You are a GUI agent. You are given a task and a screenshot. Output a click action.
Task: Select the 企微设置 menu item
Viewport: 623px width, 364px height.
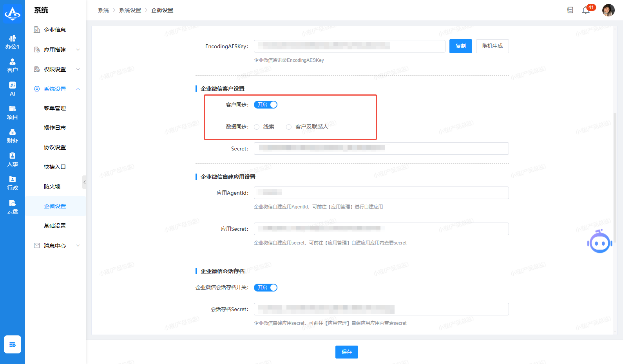pyautogui.click(x=56, y=206)
